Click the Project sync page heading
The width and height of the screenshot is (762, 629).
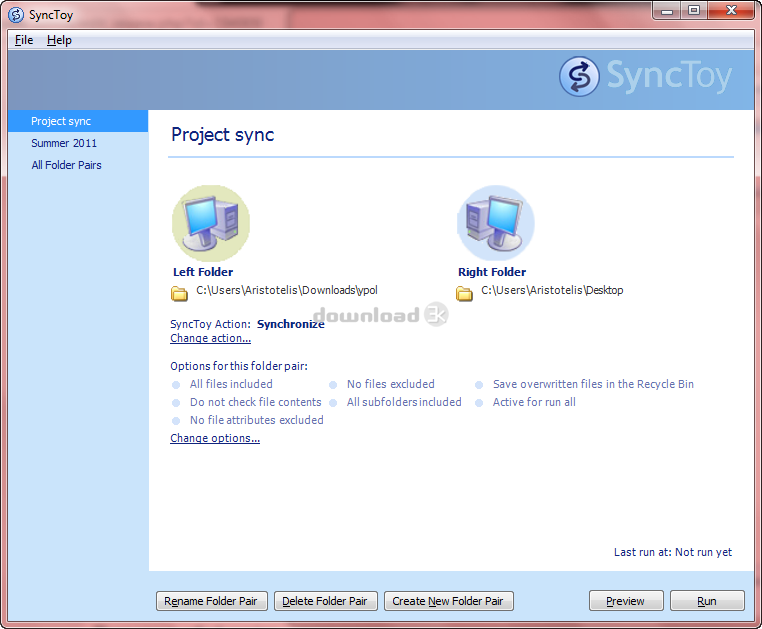(223, 135)
